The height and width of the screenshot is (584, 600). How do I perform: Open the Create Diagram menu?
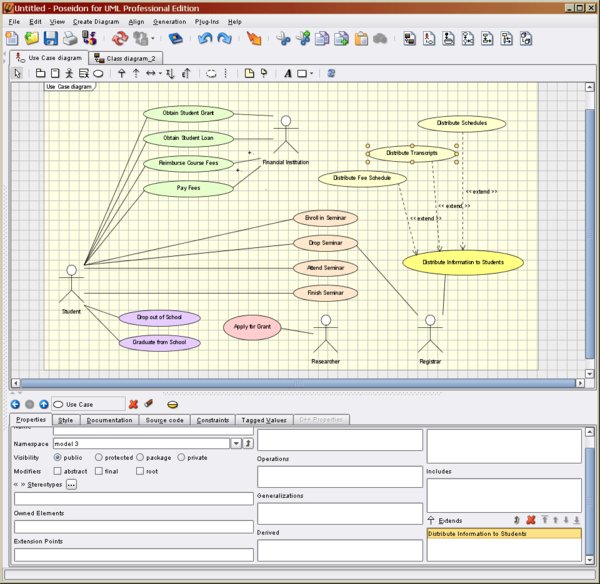(x=96, y=22)
